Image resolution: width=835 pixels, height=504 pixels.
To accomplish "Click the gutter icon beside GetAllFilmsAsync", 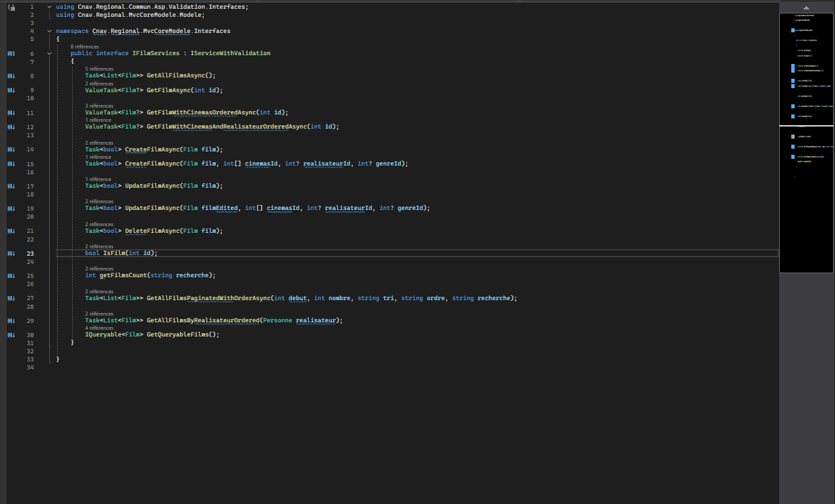I will pyautogui.click(x=10, y=75).
